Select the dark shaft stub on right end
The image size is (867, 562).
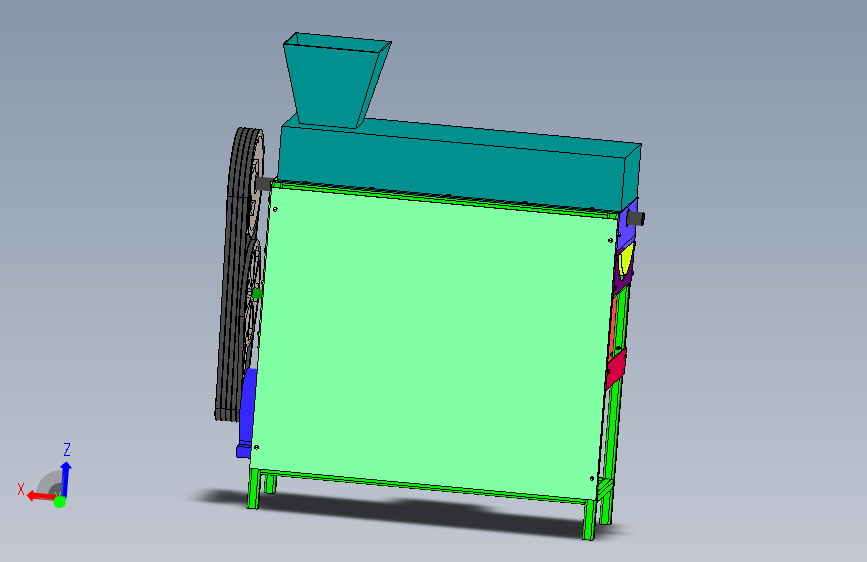pos(636,218)
